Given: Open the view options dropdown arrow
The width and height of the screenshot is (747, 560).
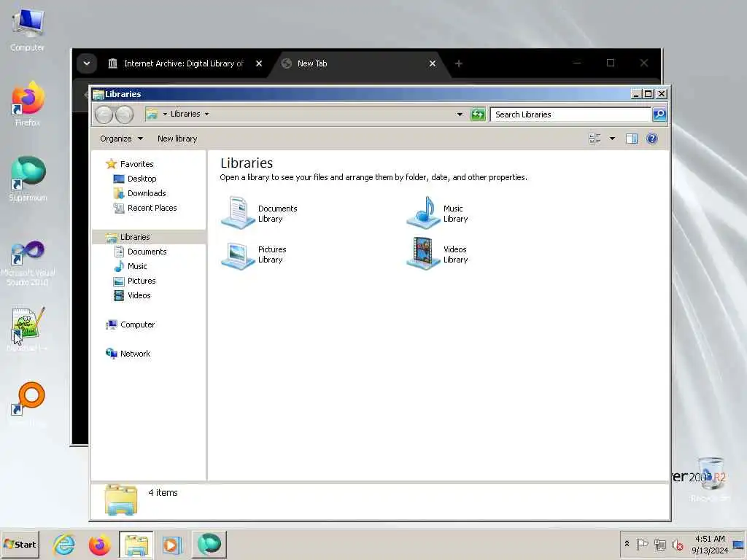Looking at the screenshot, I should [x=612, y=139].
